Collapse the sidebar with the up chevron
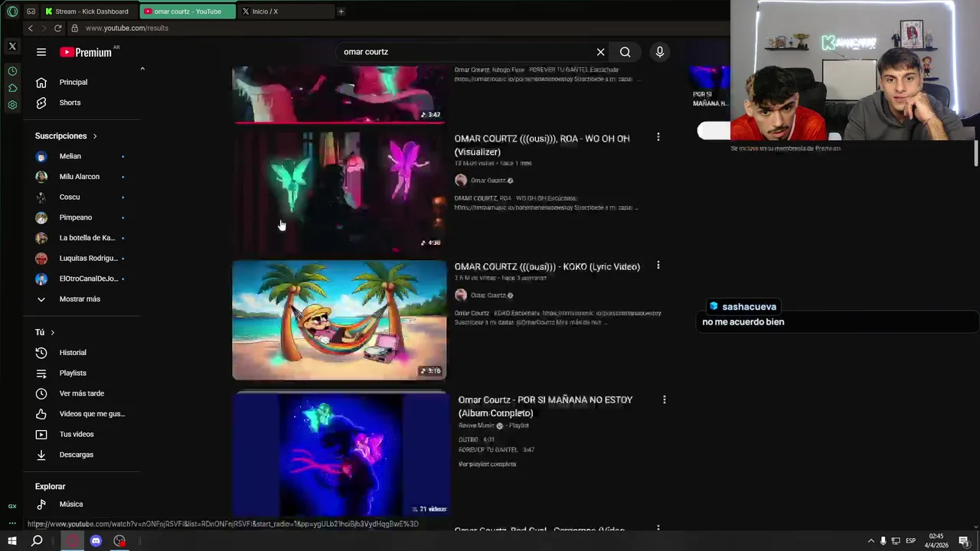Screen dimensions: 980x551 coord(142,69)
